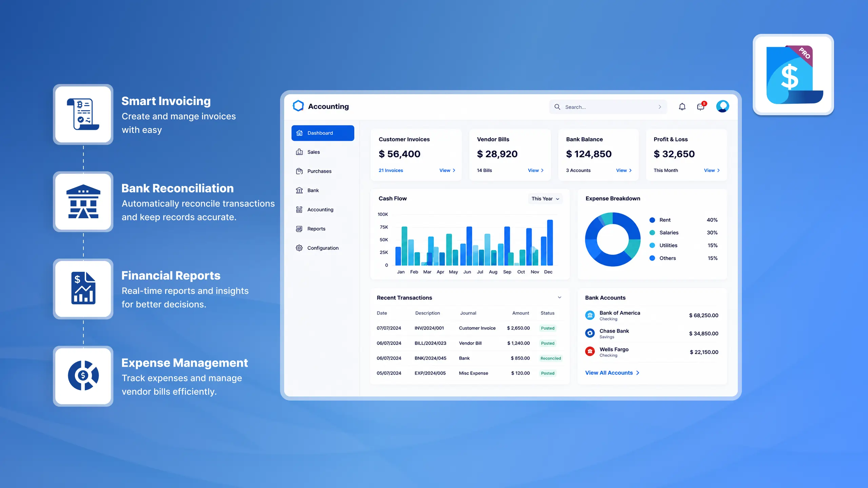Click the Reconciled status badge

point(551,358)
